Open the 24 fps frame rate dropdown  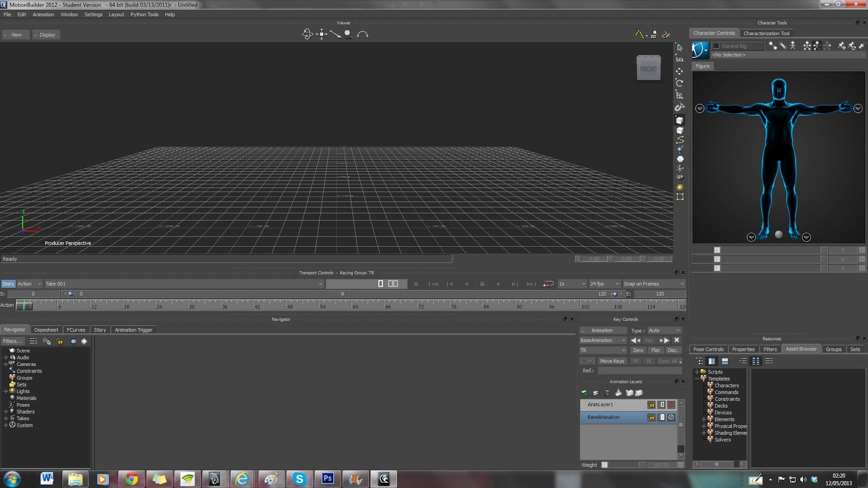point(603,284)
